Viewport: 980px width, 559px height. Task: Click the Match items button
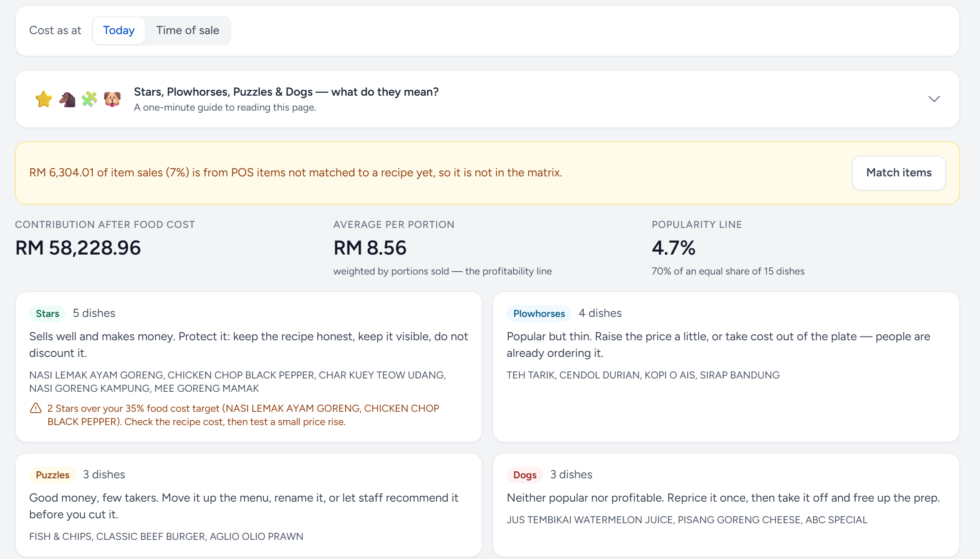tap(898, 173)
